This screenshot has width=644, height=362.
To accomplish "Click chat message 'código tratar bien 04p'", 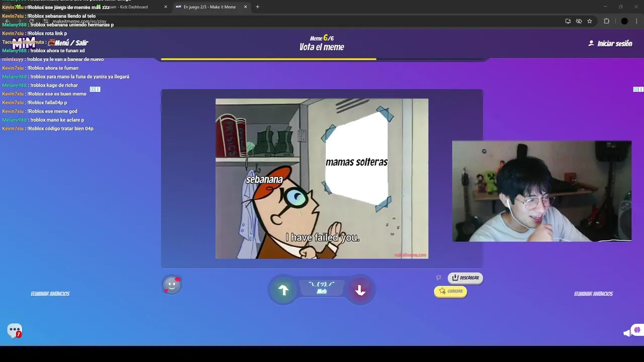I will point(48,129).
